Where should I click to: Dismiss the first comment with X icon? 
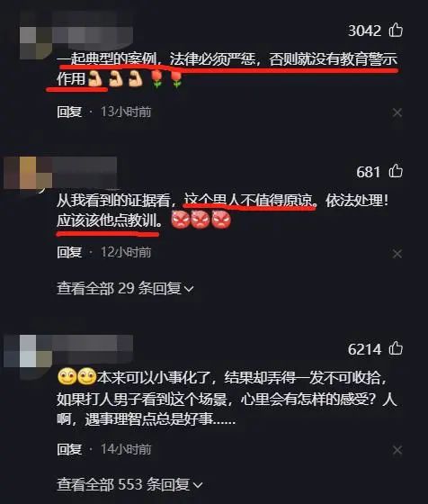coord(397,112)
